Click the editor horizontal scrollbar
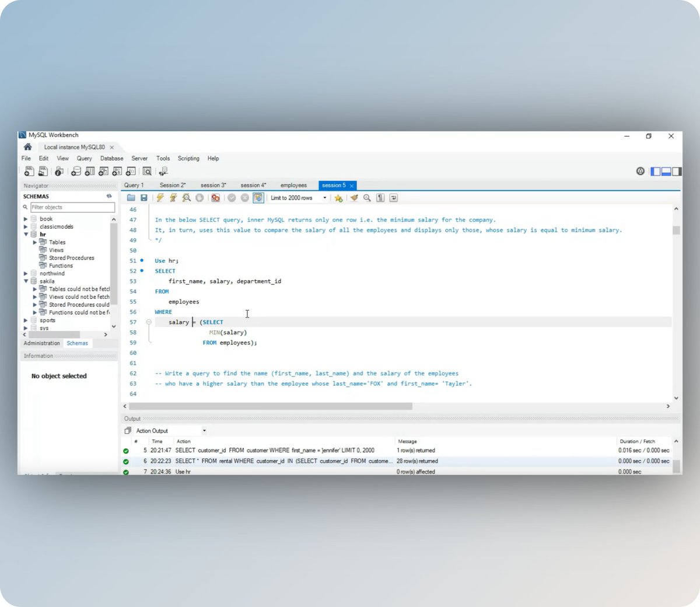700x607 pixels. click(x=271, y=406)
